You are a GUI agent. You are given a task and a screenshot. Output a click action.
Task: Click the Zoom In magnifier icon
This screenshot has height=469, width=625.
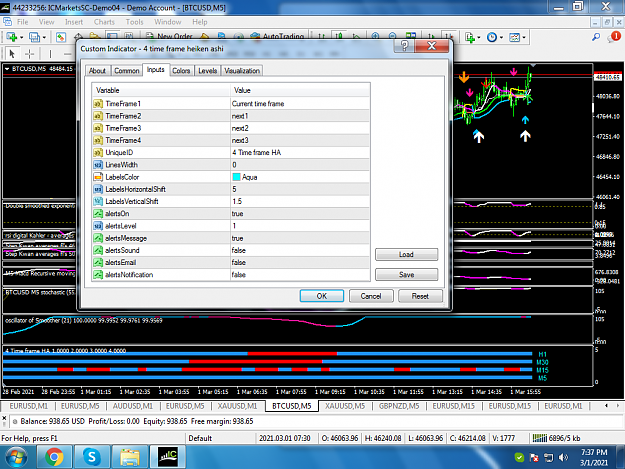coord(375,36)
